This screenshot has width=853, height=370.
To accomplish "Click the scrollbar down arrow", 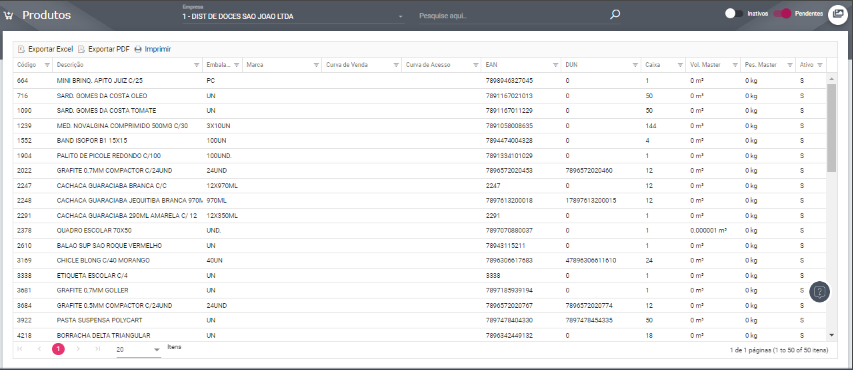I will click(x=831, y=335).
